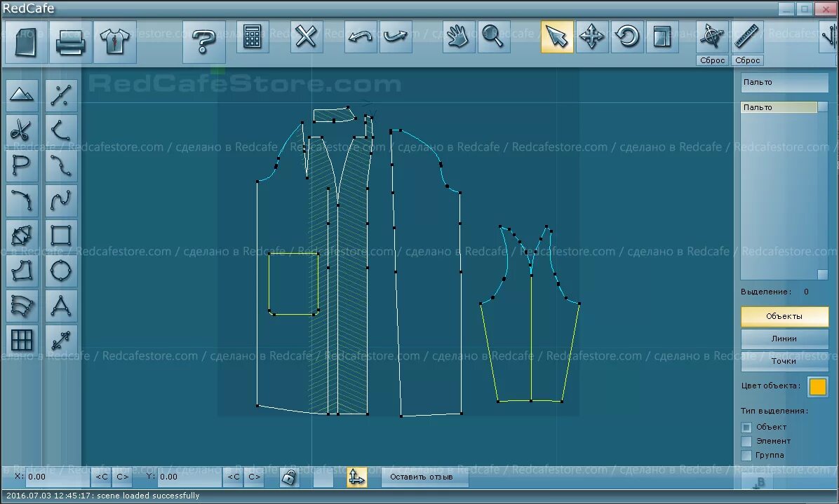
Task: Click the mirror/flip page icon
Action: 662,36
